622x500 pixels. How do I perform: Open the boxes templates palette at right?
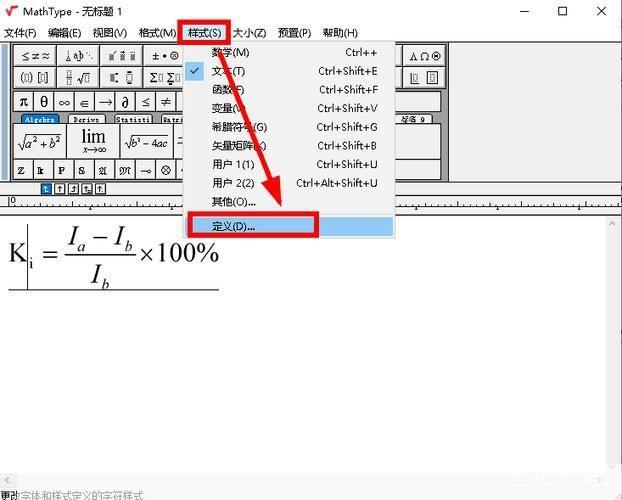coord(424,77)
